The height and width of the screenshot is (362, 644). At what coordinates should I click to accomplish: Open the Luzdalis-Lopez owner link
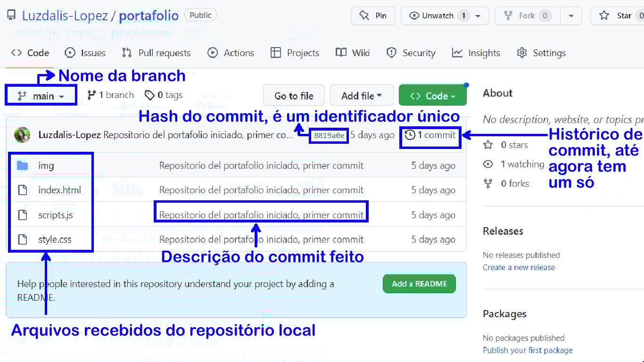(x=65, y=16)
